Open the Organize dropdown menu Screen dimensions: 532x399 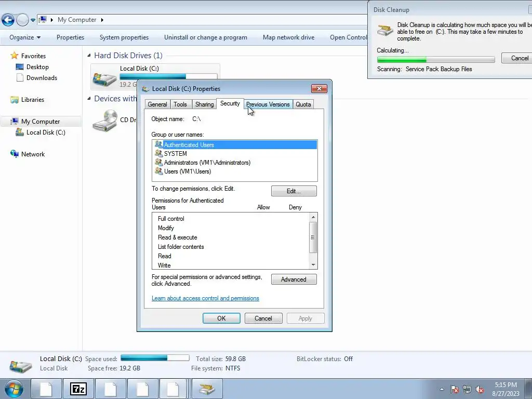tap(25, 37)
